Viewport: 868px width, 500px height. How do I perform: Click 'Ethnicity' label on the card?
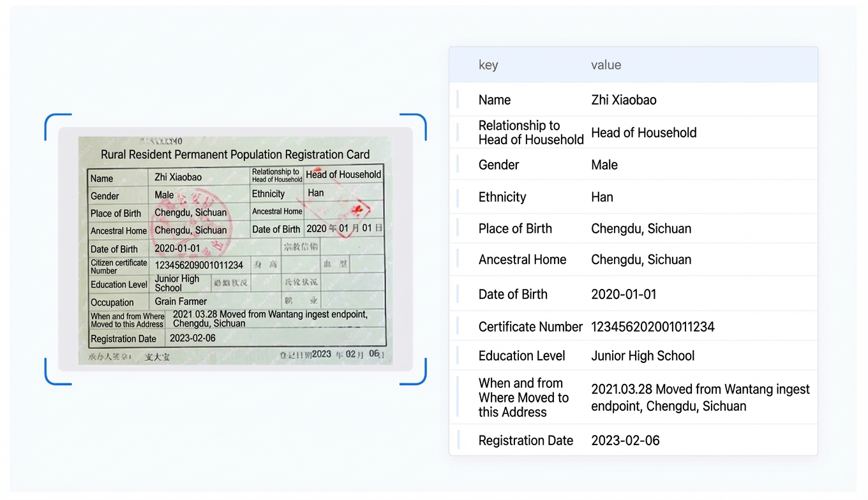tap(268, 194)
